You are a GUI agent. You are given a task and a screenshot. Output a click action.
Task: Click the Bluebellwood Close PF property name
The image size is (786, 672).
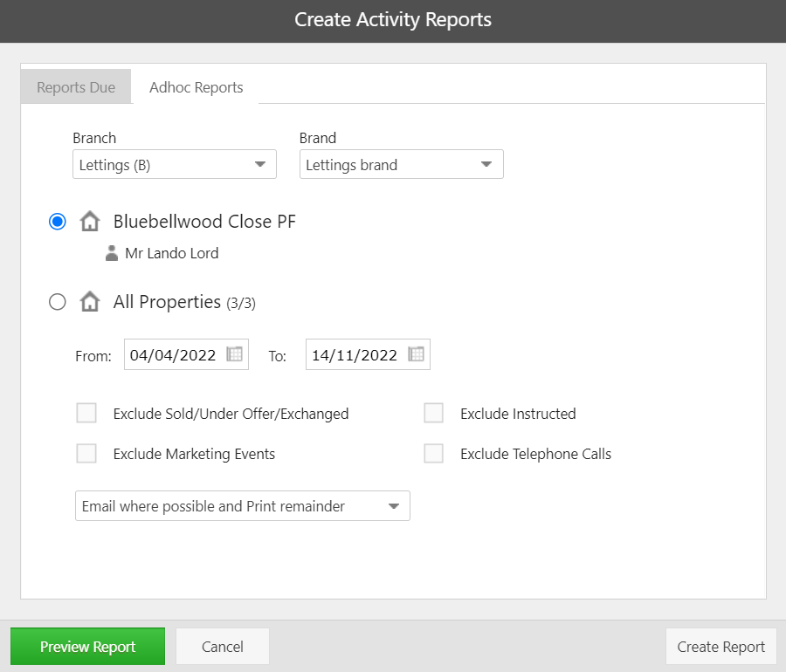204,222
